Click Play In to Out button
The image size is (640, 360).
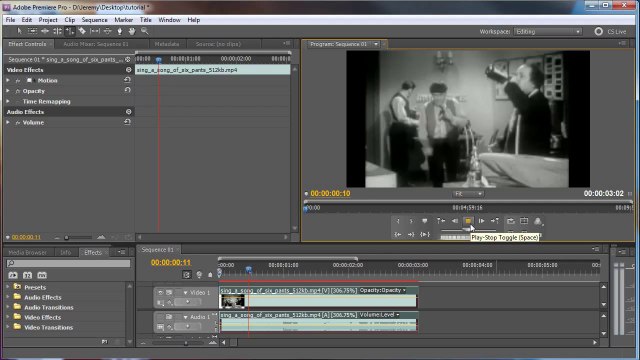425,234
